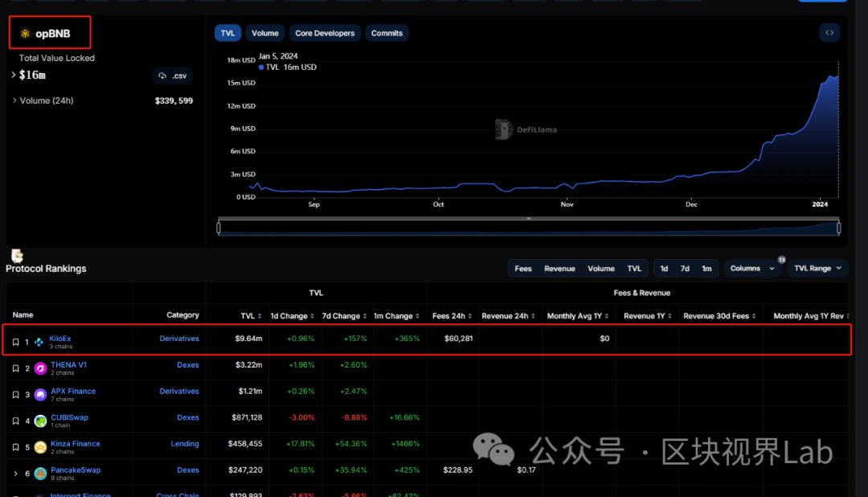Open the Lending category link for Kinza Finance
Image resolution: width=868 pixels, height=497 pixels.
pos(185,444)
